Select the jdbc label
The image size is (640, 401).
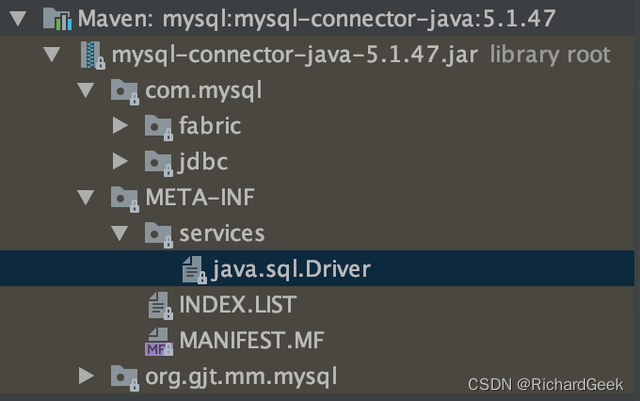pos(203,162)
